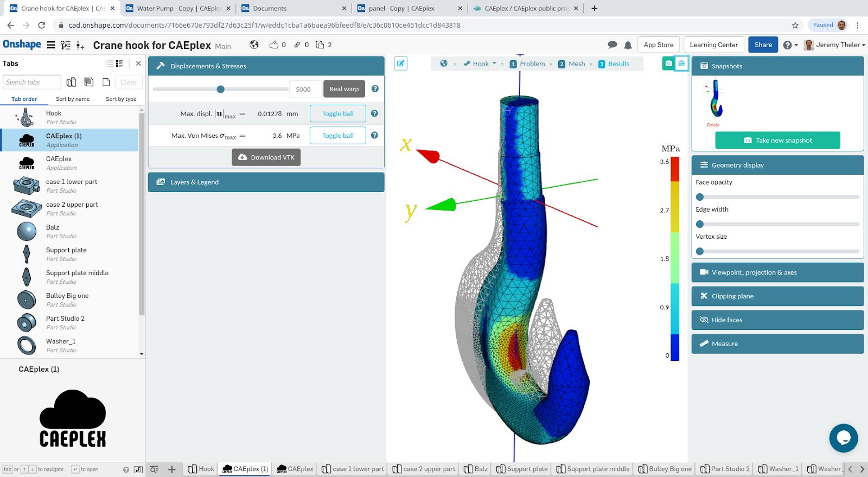Toggle ball for max Von Mises stress
Screen dimensions: 868x477
click(x=337, y=136)
